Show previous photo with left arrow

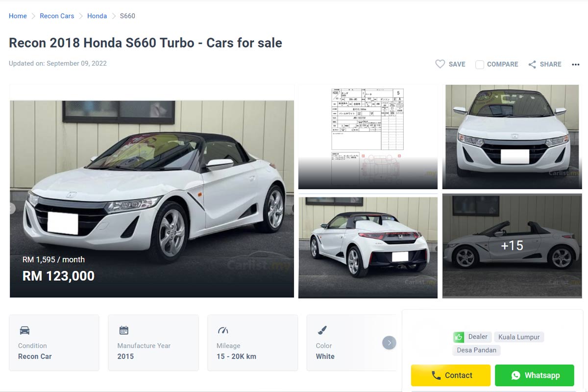click(12, 208)
